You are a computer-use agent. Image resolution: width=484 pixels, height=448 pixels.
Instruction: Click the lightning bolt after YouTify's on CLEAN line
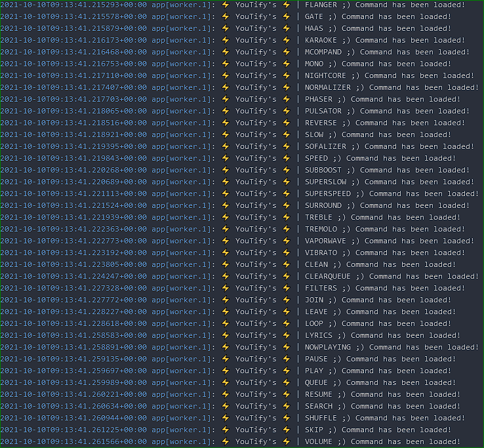coord(287,264)
